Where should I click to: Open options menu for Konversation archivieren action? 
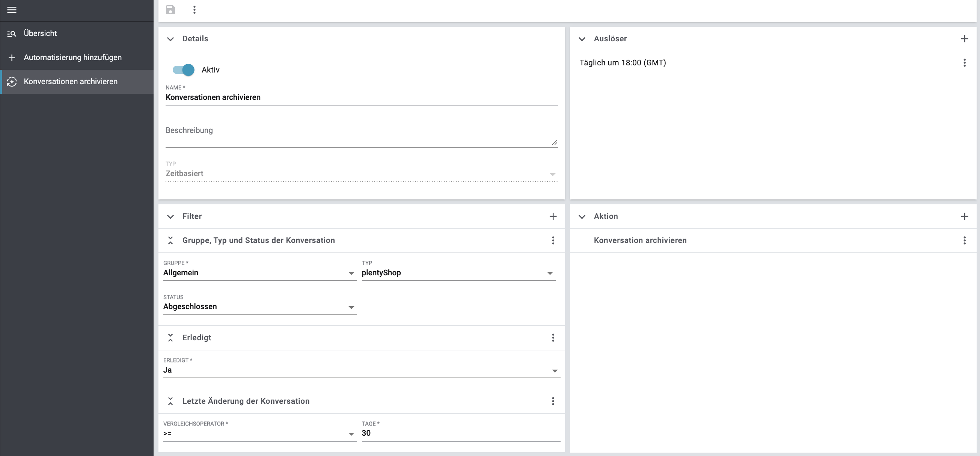[964, 240]
